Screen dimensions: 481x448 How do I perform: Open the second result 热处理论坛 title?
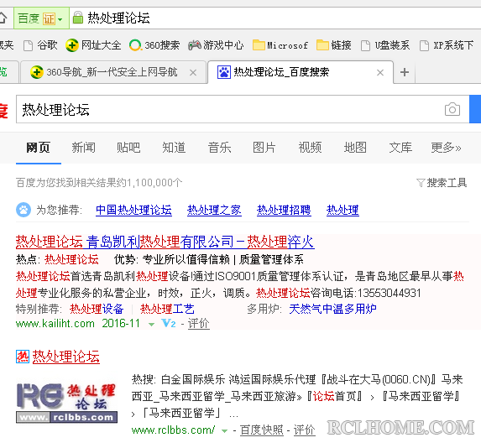pos(66,357)
